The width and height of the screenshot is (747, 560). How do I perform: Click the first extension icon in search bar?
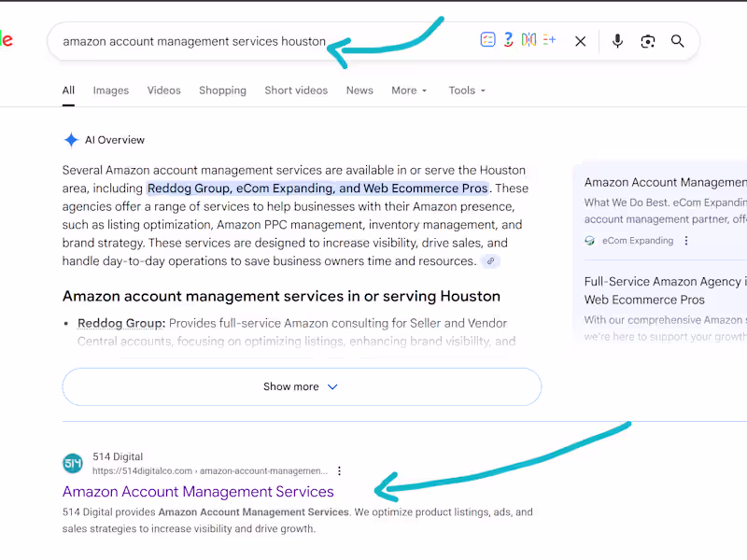click(x=487, y=39)
